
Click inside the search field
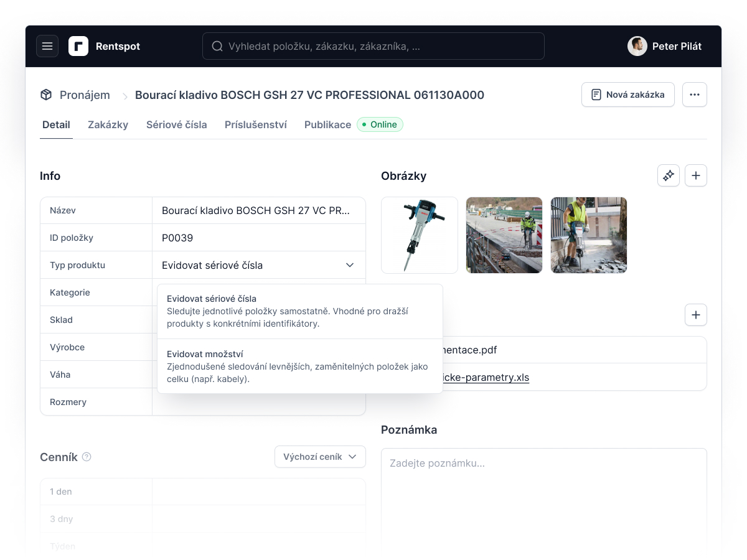pyautogui.click(x=374, y=46)
